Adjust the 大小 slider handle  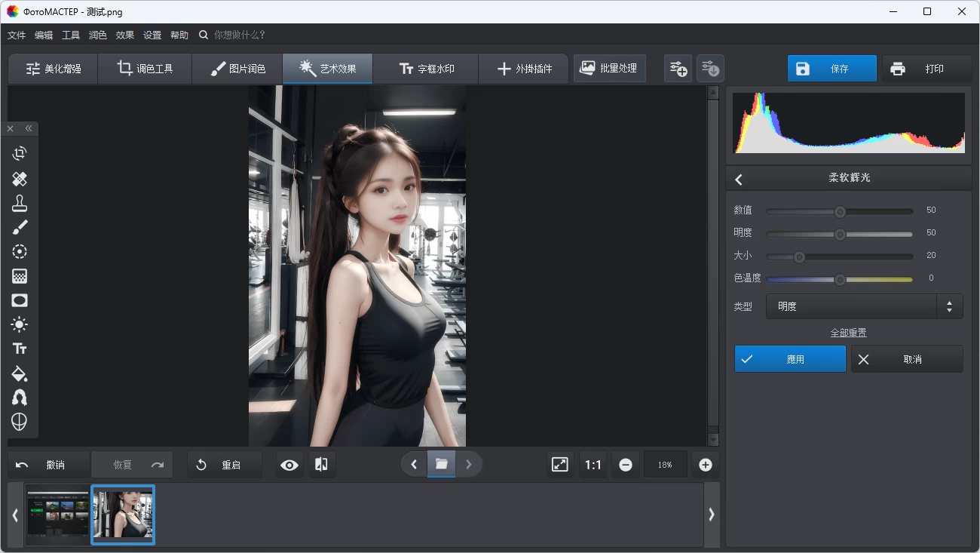tap(800, 257)
